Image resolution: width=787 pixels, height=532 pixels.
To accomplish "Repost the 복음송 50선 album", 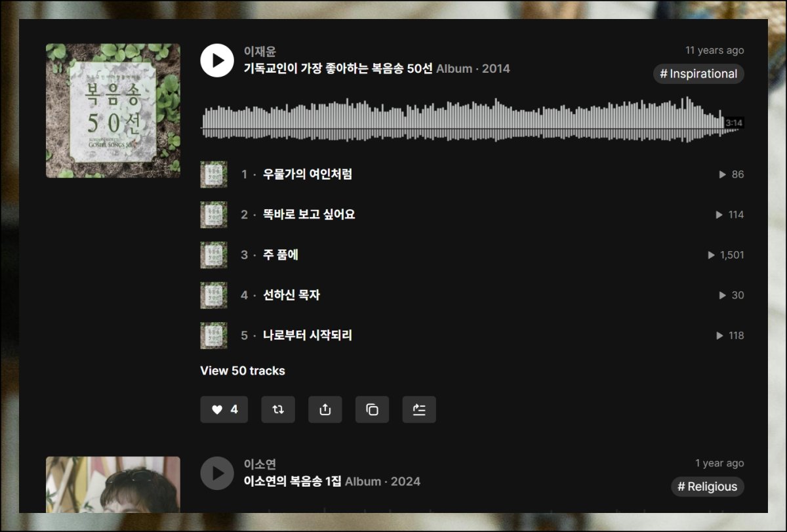I will [x=278, y=409].
